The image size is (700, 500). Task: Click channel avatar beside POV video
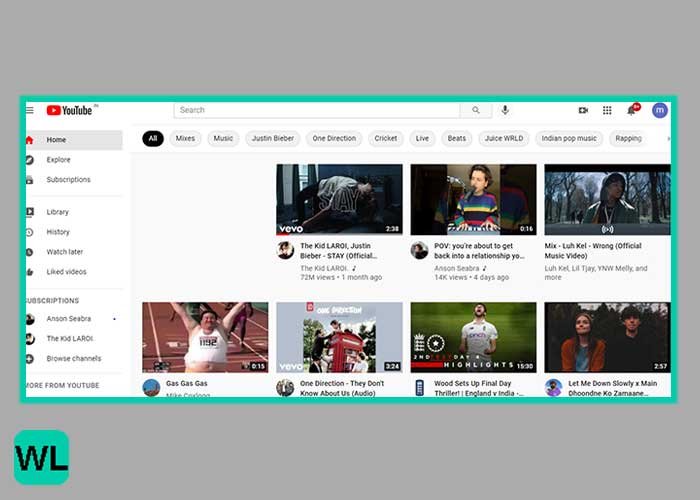419,250
